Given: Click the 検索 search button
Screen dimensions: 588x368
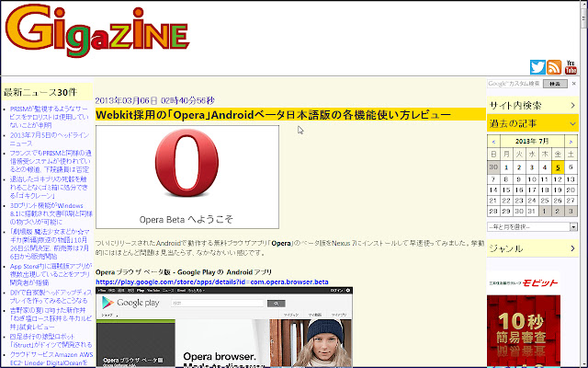Looking at the screenshot, I should click(x=550, y=84).
